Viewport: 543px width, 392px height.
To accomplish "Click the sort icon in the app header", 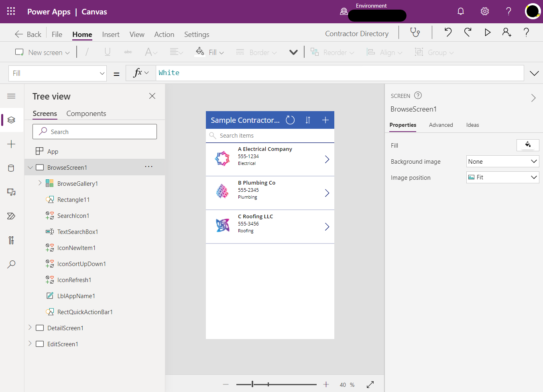I will [x=308, y=120].
